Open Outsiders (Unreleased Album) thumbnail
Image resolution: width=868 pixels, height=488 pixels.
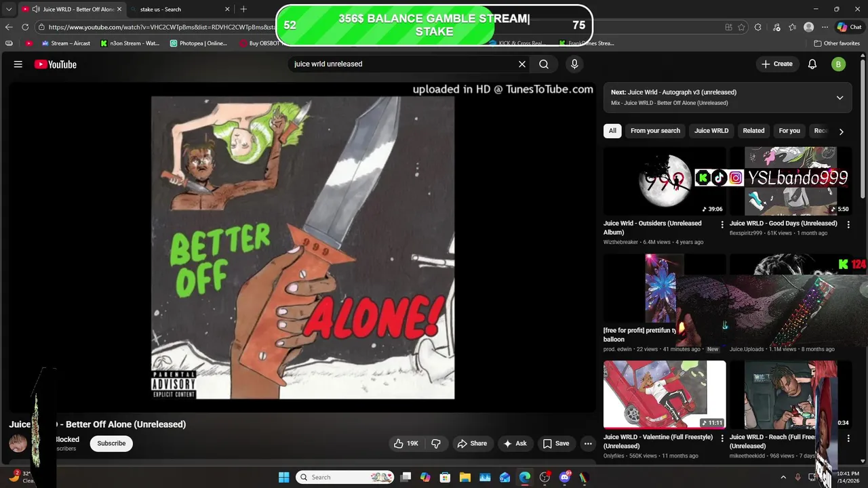(x=665, y=181)
